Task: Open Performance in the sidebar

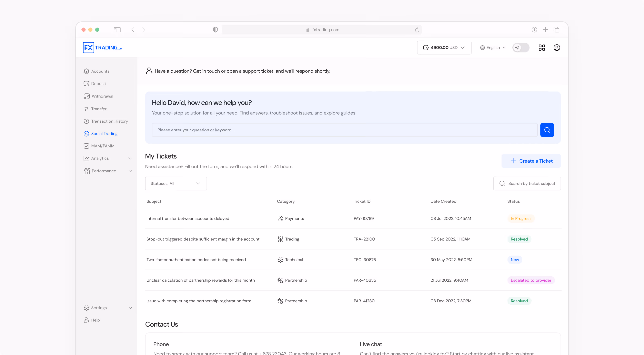Action: click(x=100, y=171)
